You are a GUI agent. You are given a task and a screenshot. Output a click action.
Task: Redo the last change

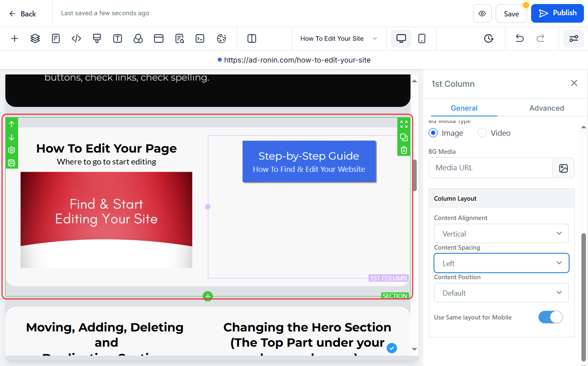(540, 39)
